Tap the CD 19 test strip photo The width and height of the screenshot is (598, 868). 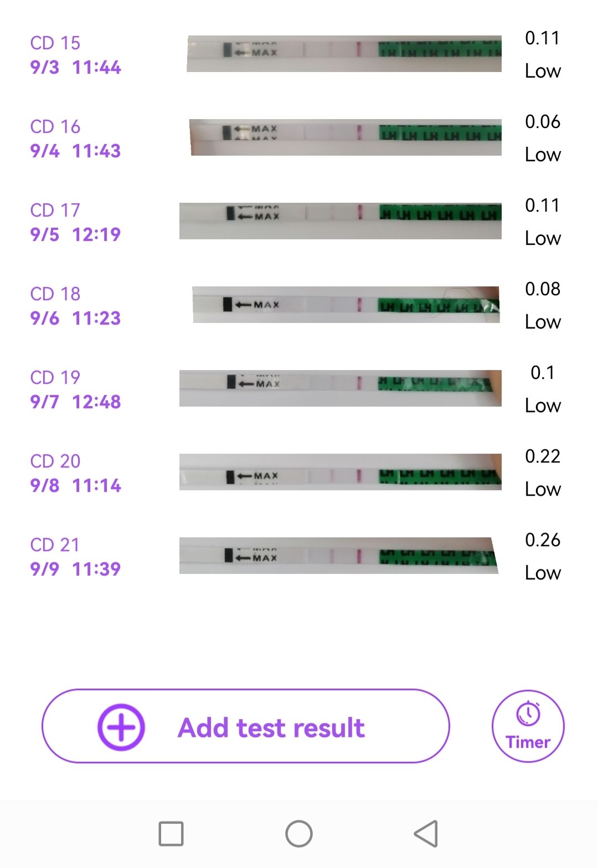tap(341, 388)
